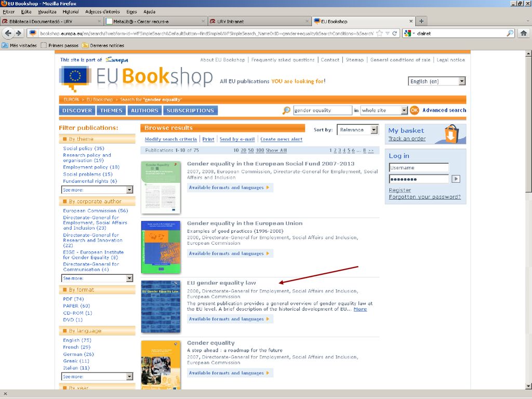This screenshot has width=532, height=399.
Task: Filter results by PDF (74) format
Action: pyautogui.click(x=73, y=299)
